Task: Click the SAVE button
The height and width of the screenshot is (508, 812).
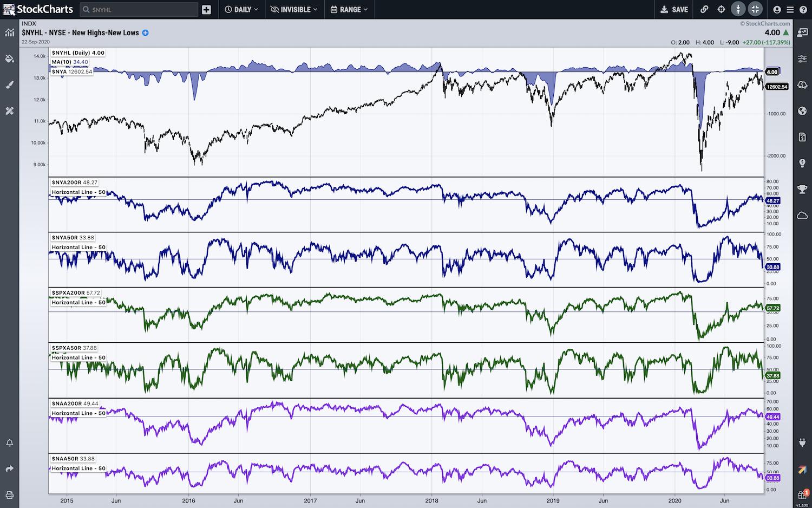Action: [675, 9]
